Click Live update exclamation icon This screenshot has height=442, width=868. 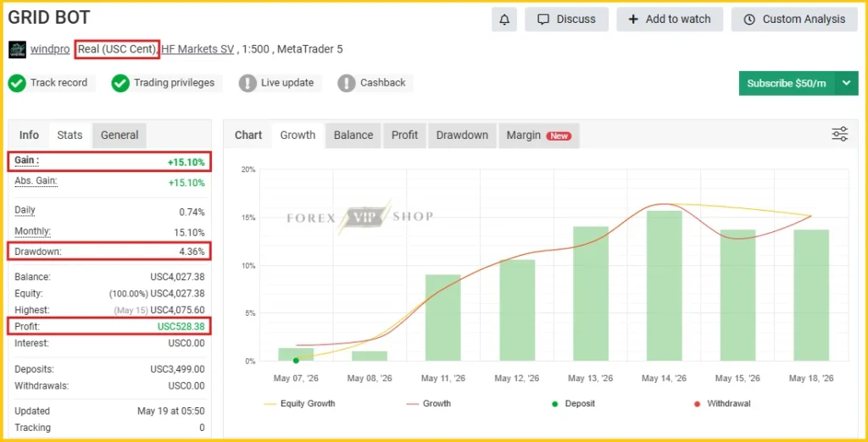(248, 84)
